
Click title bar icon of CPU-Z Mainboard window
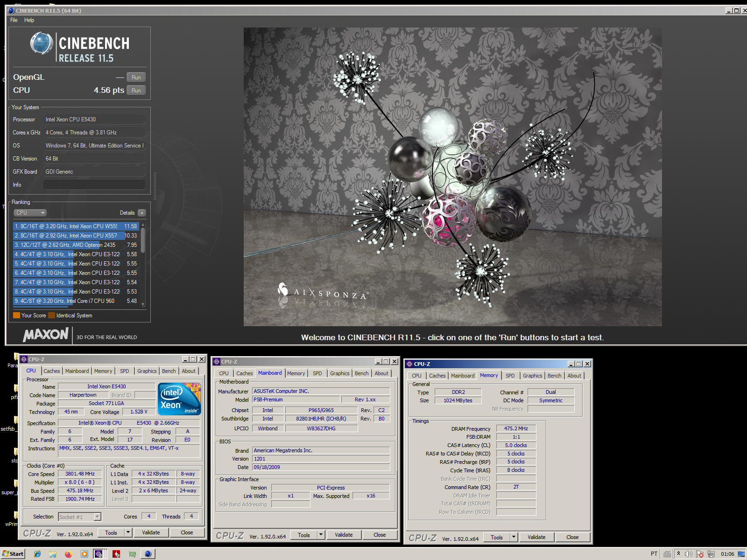pyautogui.click(x=217, y=362)
